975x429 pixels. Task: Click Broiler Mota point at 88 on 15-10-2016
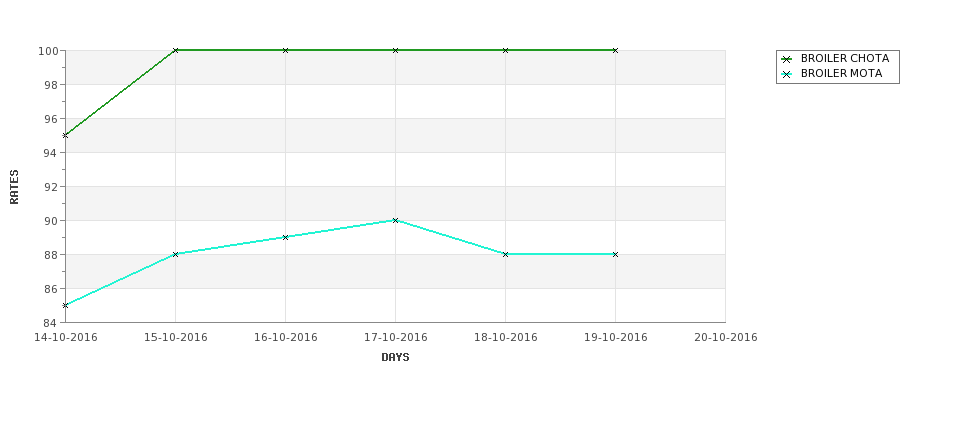click(175, 254)
